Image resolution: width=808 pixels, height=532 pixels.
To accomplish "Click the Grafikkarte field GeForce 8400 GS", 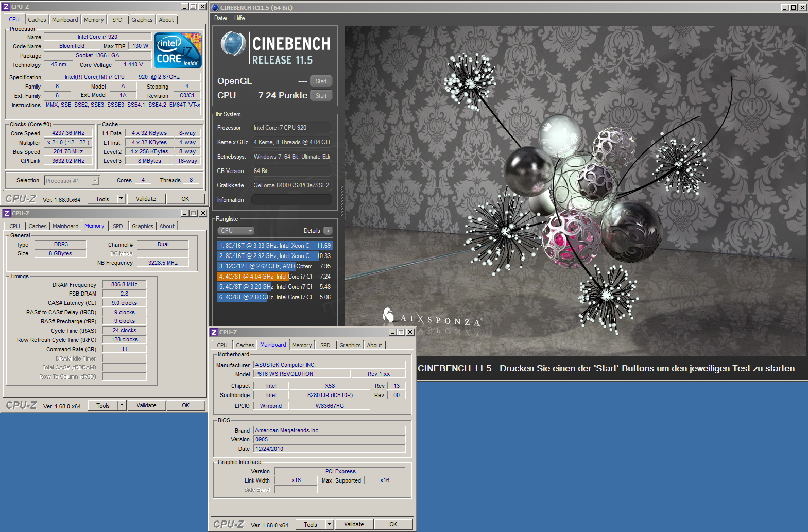I will click(291, 185).
